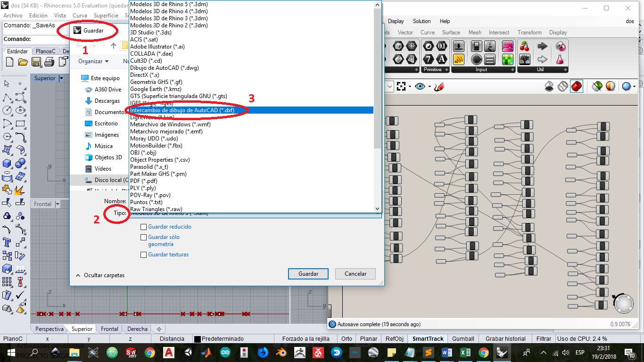
Task: Click the Grasshopper Graph Mapper yellow icon
Action: coord(459,59)
